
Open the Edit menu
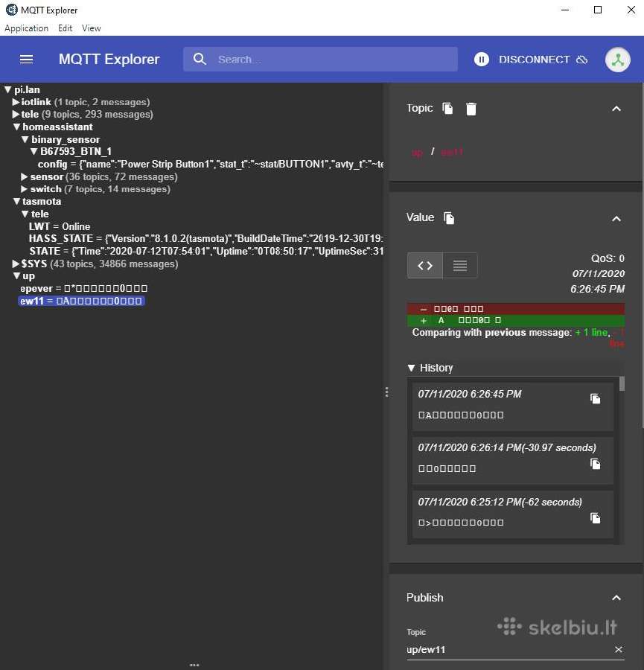click(x=65, y=28)
